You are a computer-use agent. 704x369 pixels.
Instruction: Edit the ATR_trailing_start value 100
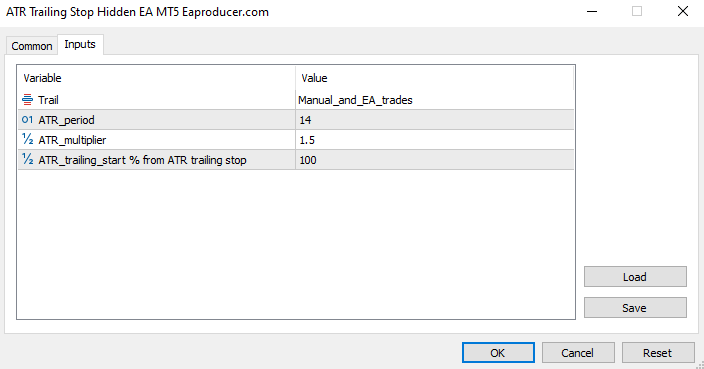(x=435, y=160)
